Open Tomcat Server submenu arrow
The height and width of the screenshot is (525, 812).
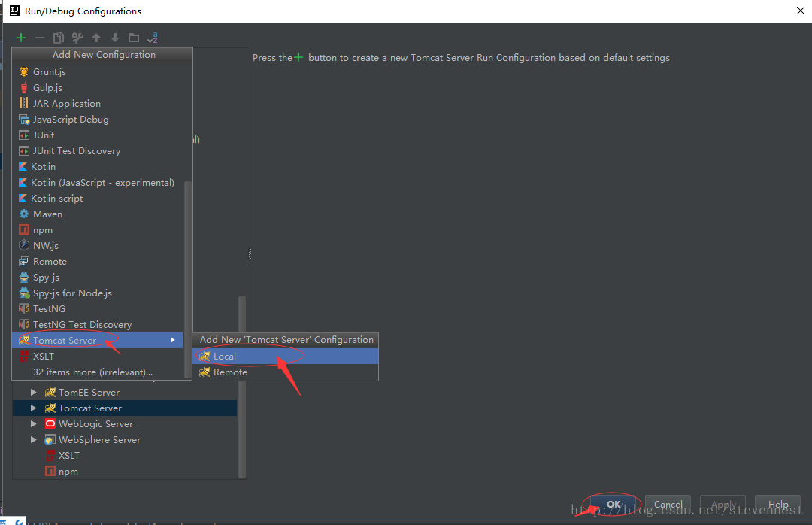click(x=172, y=340)
